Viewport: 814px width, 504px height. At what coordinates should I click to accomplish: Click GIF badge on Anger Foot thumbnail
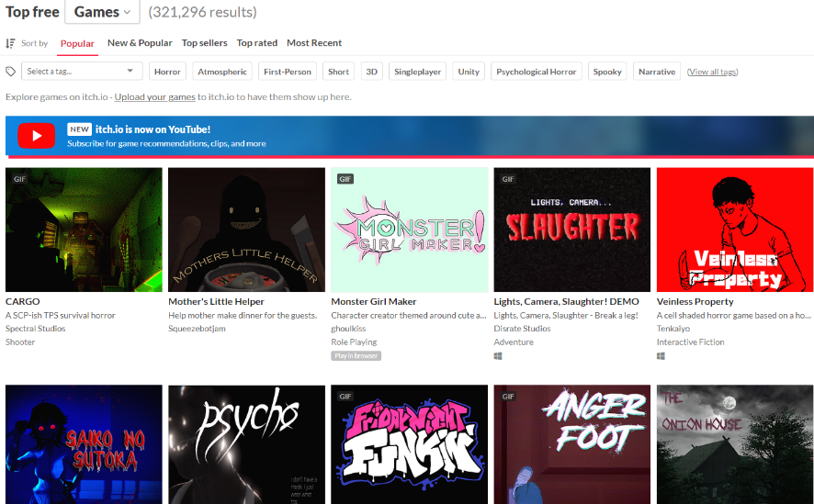[508, 397]
